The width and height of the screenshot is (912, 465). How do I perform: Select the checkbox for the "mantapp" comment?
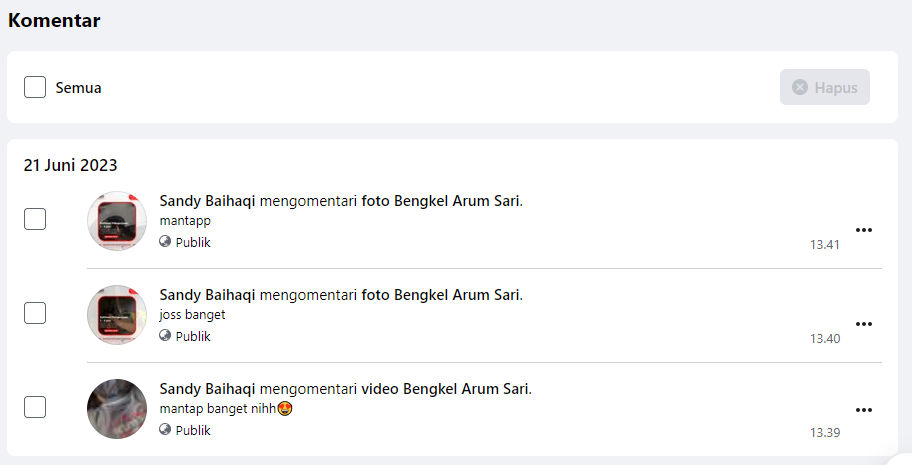click(x=35, y=219)
